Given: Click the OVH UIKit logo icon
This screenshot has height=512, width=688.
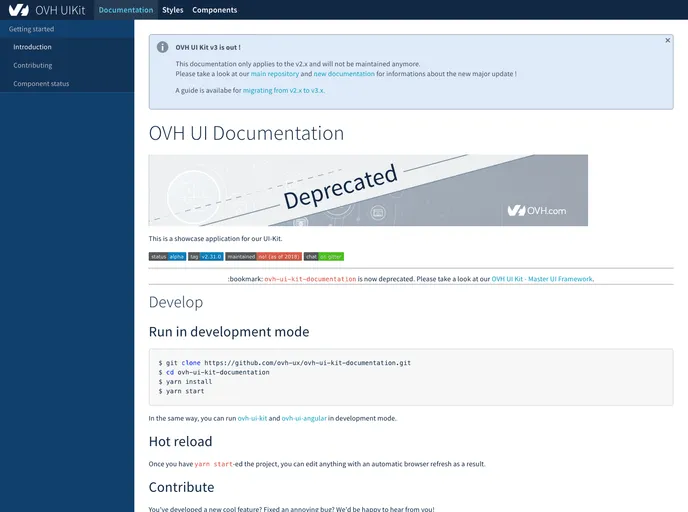Looking at the screenshot, I should point(18,10).
